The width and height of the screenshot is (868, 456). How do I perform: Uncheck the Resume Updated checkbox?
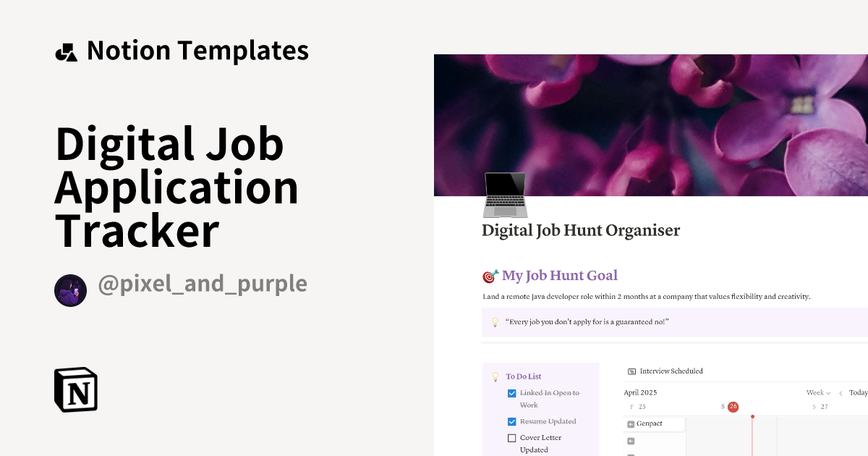[x=511, y=421]
